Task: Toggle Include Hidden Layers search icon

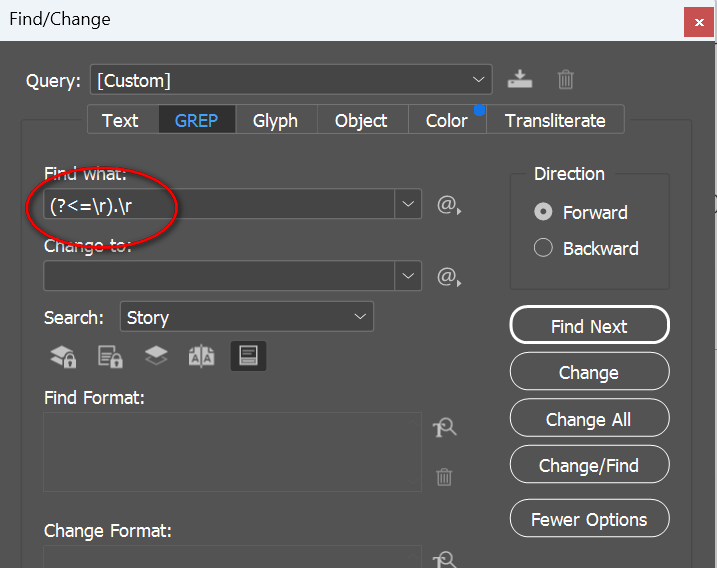Action: tap(155, 356)
